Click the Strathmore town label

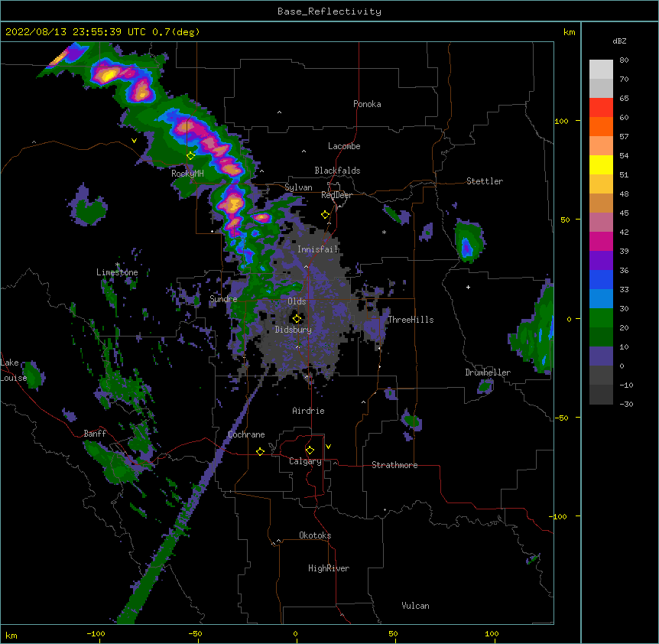pos(394,465)
